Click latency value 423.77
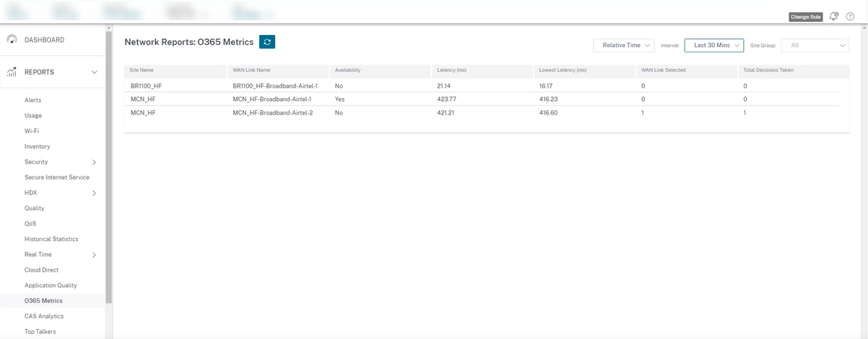This screenshot has width=868, height=339. [x=447, y=99]
